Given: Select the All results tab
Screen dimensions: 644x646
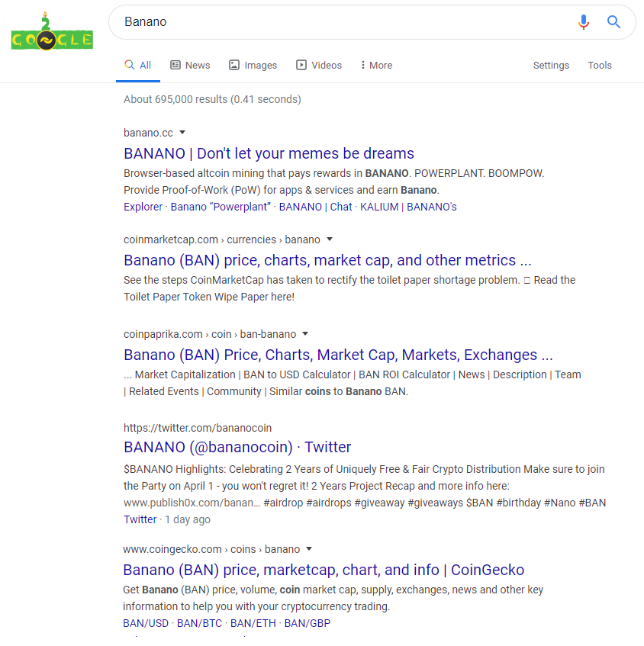Looking at the screenshot, I should (137, 66).
